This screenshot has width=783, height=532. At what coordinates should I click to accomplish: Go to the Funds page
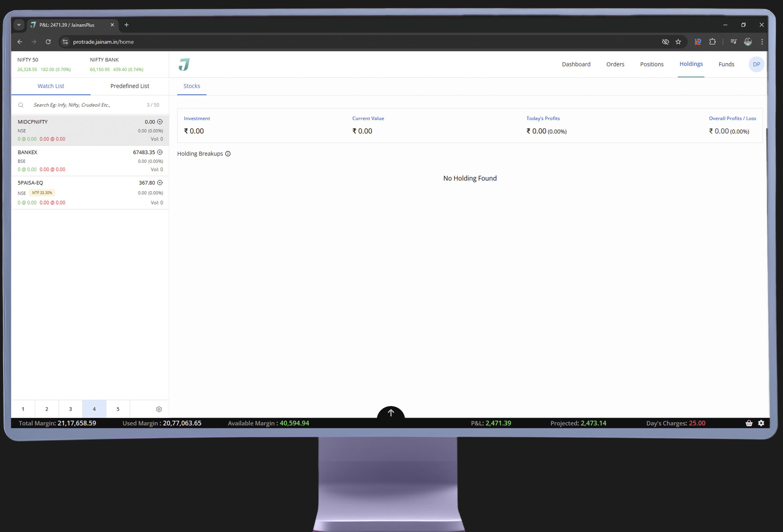click(726, 64)
